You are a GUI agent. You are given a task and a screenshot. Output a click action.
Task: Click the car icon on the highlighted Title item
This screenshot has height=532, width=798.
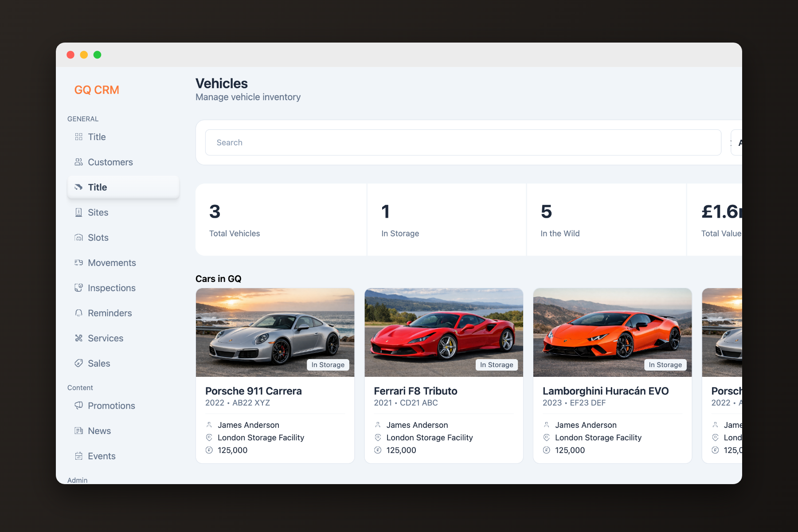(78, 187)
